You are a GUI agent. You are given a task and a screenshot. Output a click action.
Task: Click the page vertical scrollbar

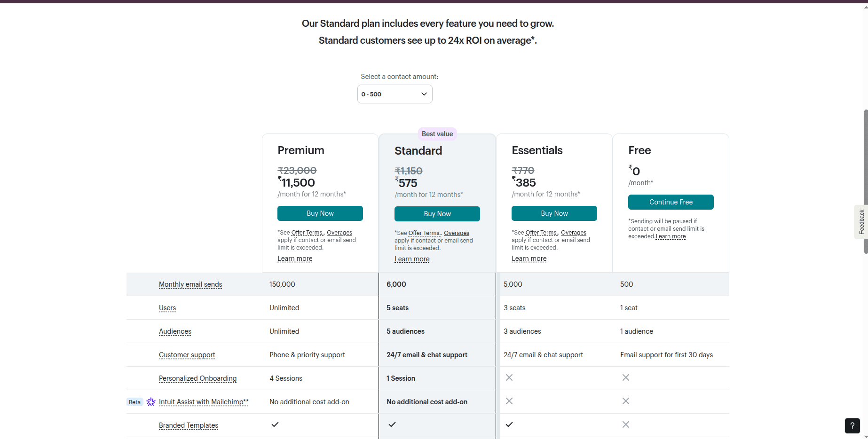[x=866, y=181]
